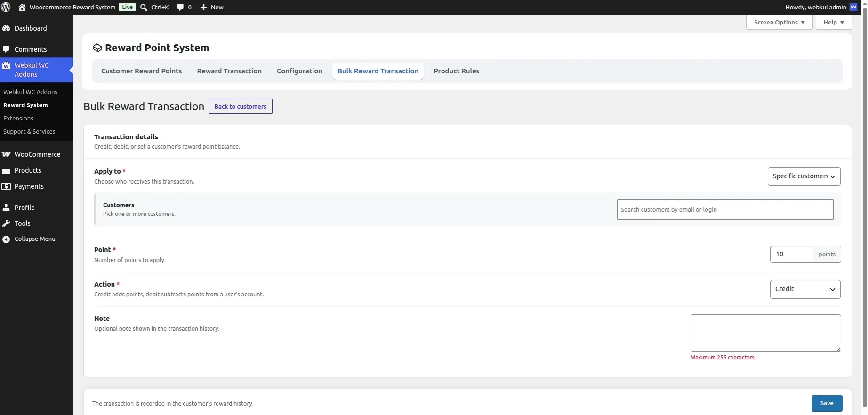Image resolution: width=868 pixels, height=415 pixels.
Task: Click the Live status badge
Action: (127, 7)
